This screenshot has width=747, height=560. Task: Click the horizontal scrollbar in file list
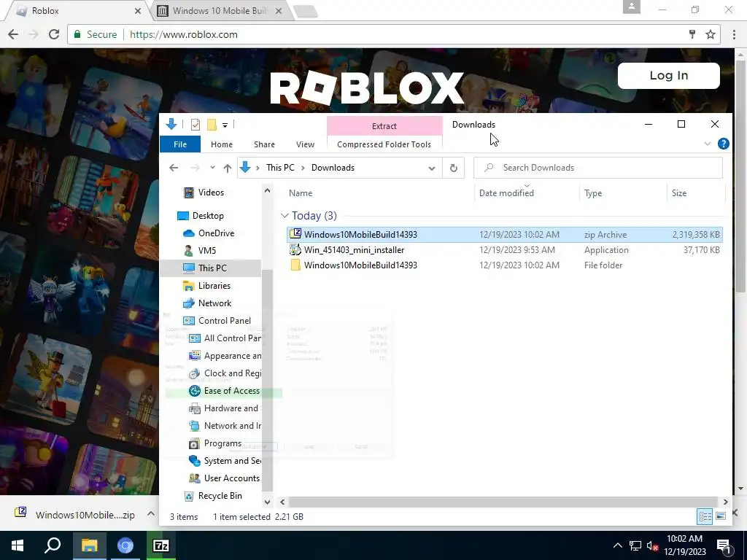[503, 502]
